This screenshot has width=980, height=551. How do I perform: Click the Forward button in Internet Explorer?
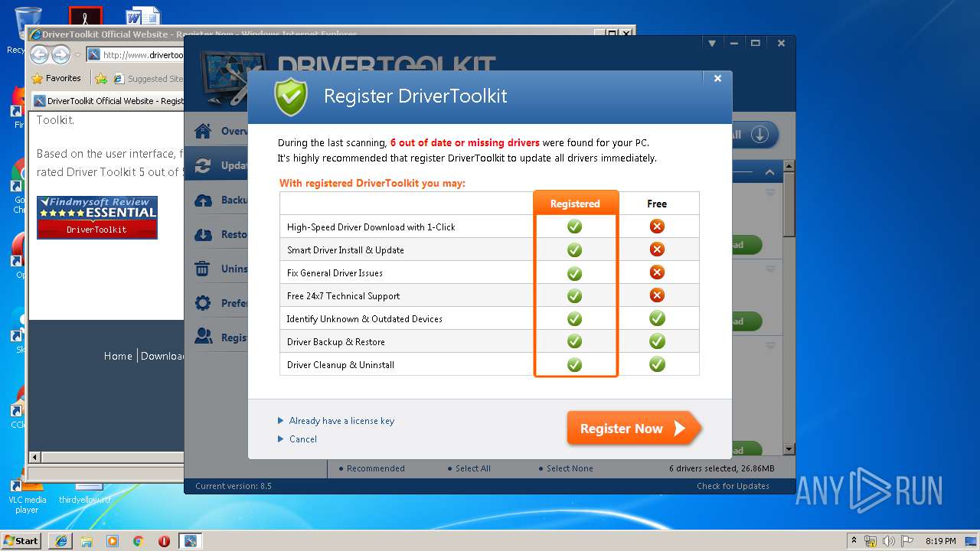tap(61, 54)
